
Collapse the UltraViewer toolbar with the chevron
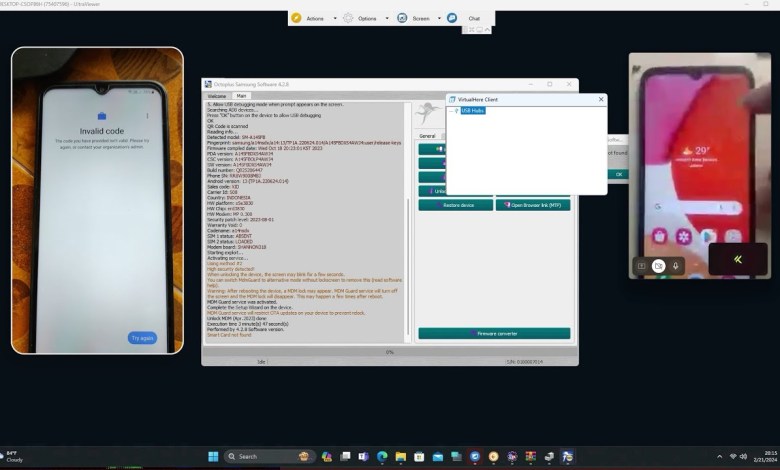tap(487, 30)
